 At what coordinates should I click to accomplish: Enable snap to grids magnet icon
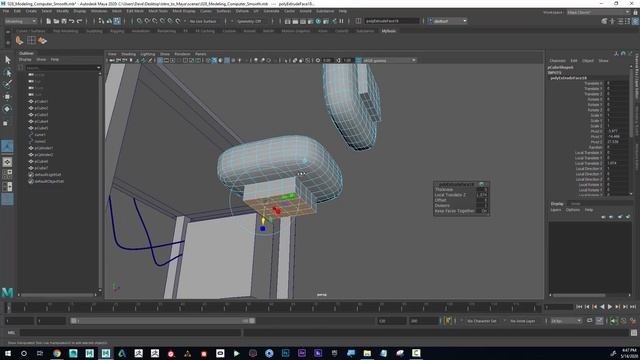140,21
